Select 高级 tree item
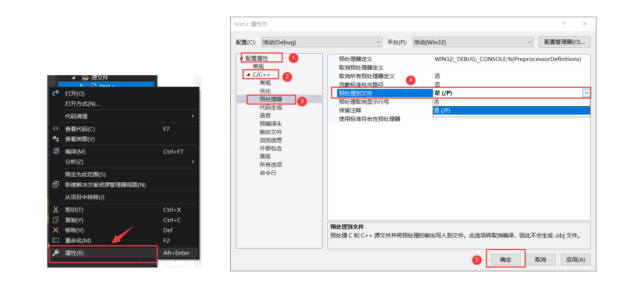The width and height of the screenshot is (644, 291). [x=265, y=157]
